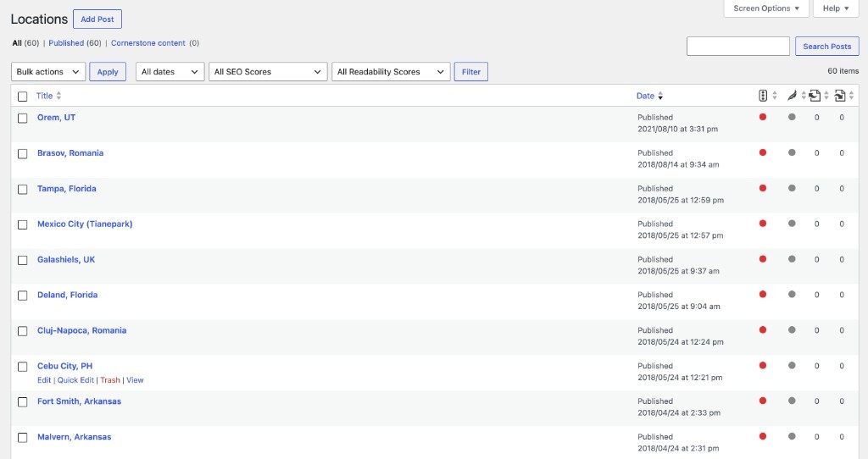Click red SEO dot for Malvern, Arkansas
This screenshot has width=868, height=459.
coord(763,436)
